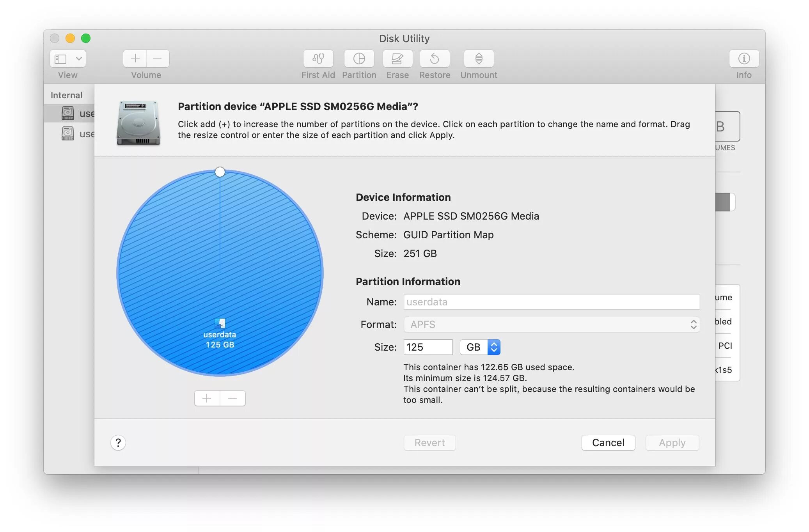Click the Erase toolbar icon

click(397, 59)
